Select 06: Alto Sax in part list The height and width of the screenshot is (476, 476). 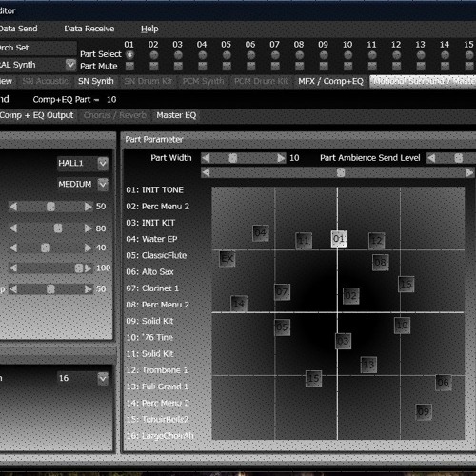pyautogui.click(x=149, y=272)
